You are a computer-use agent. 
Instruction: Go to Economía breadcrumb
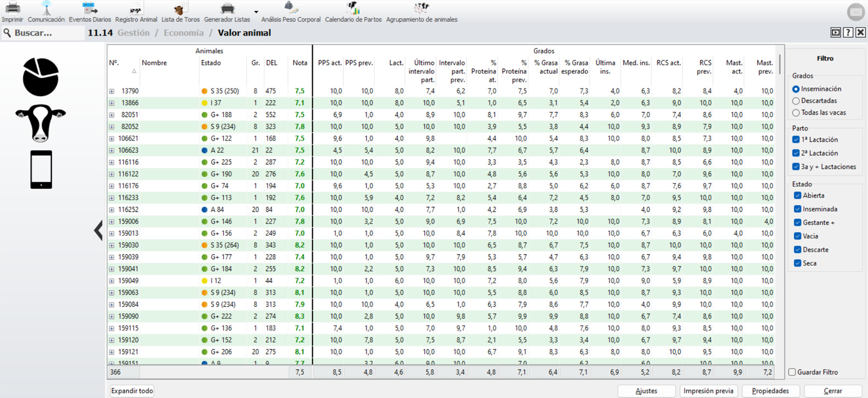[184, 33]
